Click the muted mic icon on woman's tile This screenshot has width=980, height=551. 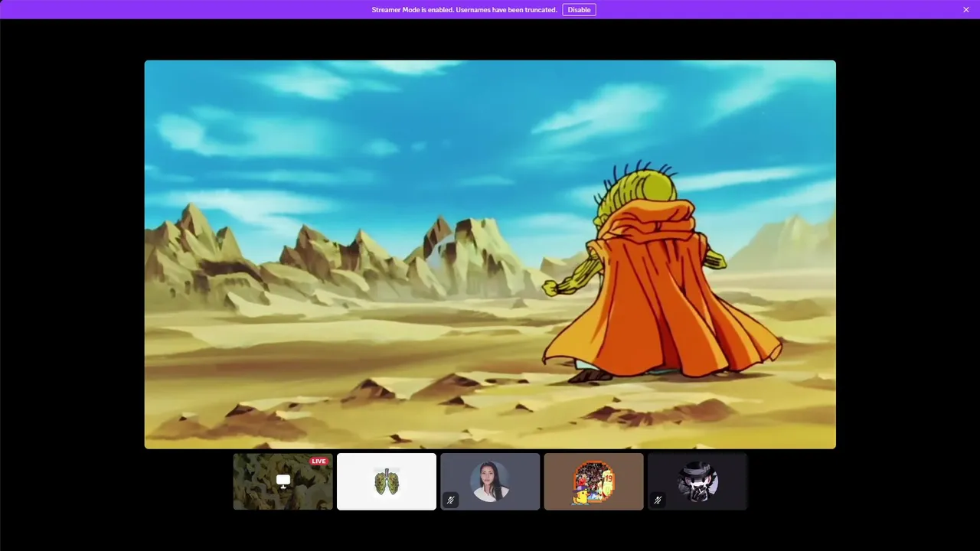tap(451, 500)
